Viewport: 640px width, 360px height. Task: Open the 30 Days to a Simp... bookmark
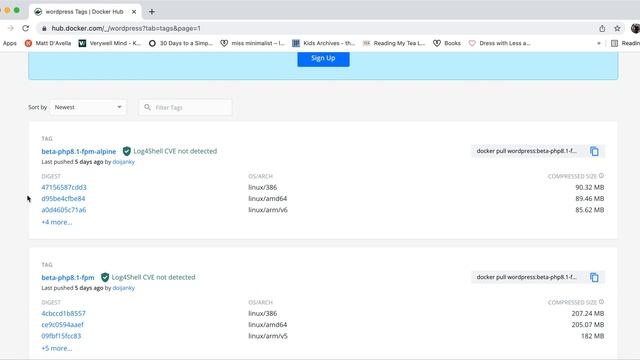[x=180, y=43]
